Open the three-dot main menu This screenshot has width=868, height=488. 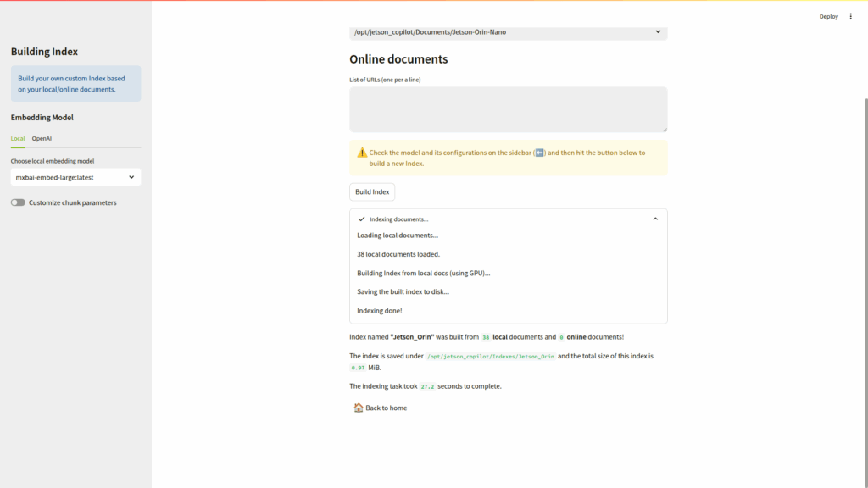[x=851, y=16]
